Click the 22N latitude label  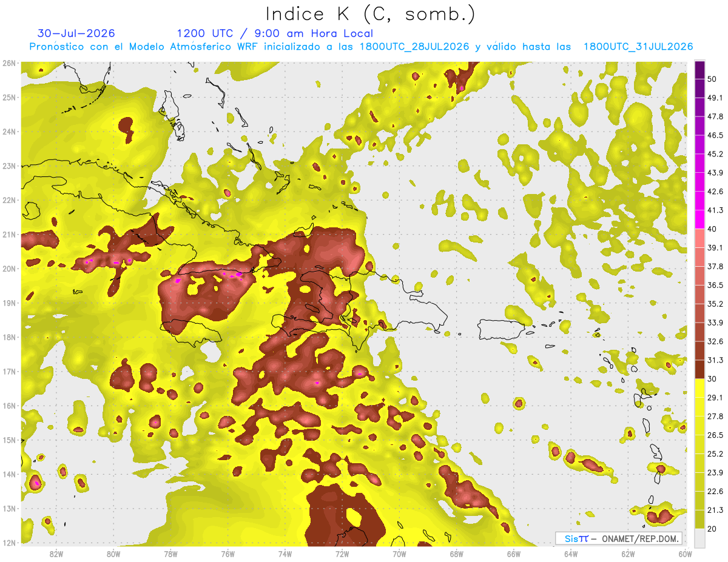9,200
